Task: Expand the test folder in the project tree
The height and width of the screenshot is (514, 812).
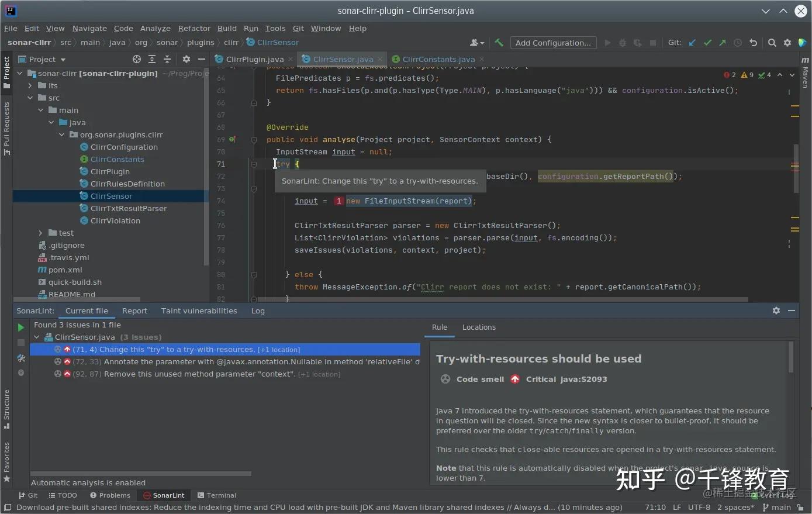Action: (x=40, y=233)
